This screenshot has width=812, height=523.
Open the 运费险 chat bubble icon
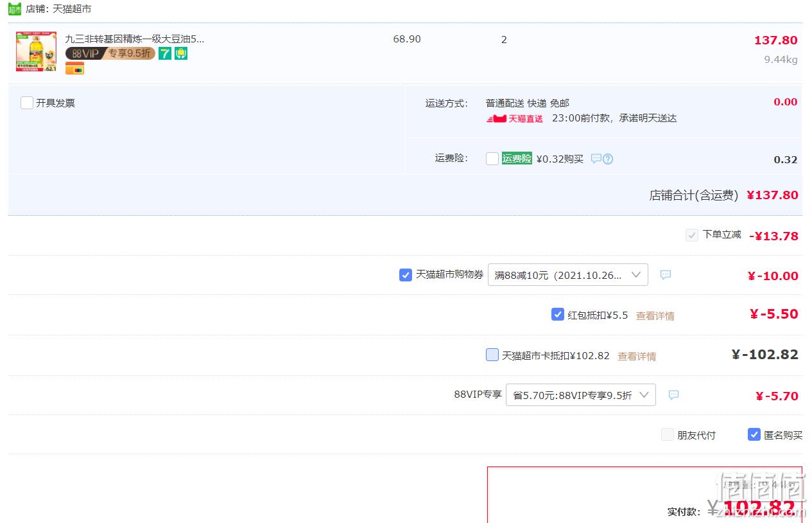(x=596, y=159)
